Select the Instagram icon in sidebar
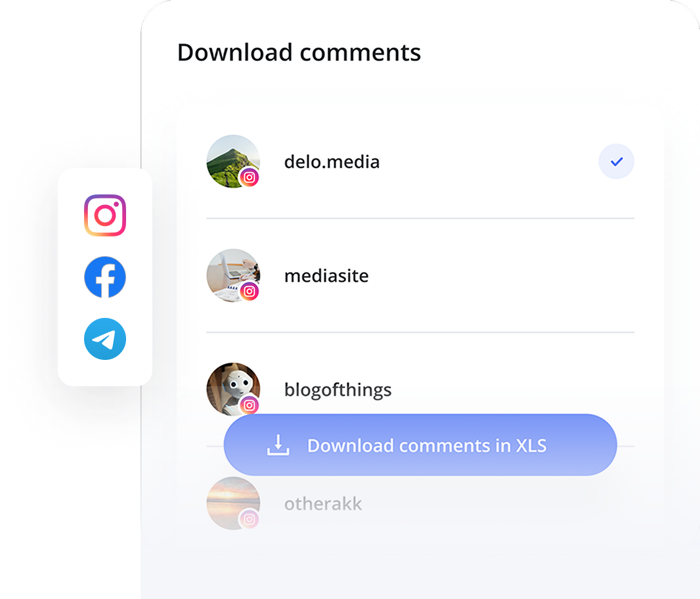This screenshot has width=700, height=599. (x=105, y=215)
